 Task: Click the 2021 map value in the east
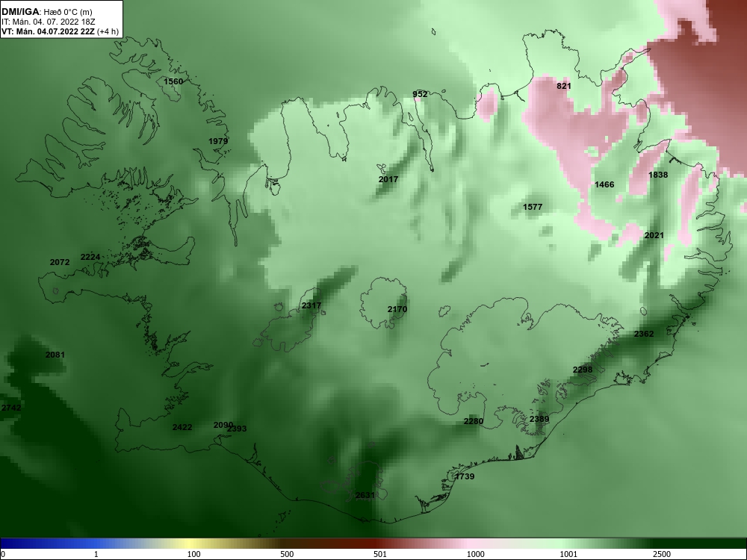(x=654, y=235)
